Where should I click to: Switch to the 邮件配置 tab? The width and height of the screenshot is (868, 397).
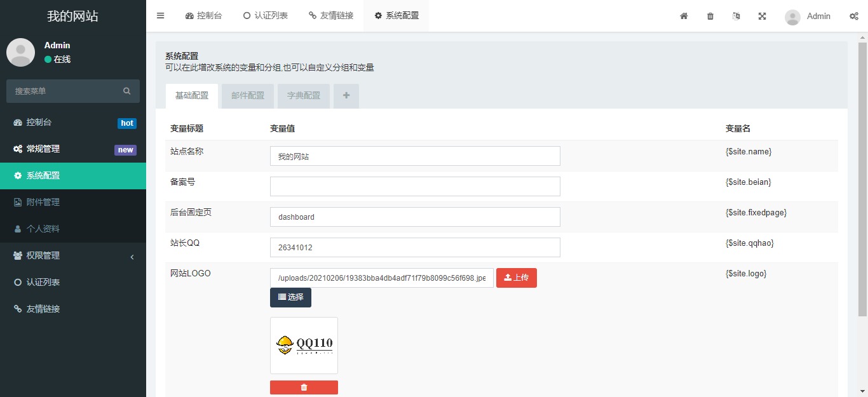pos(248,96)
